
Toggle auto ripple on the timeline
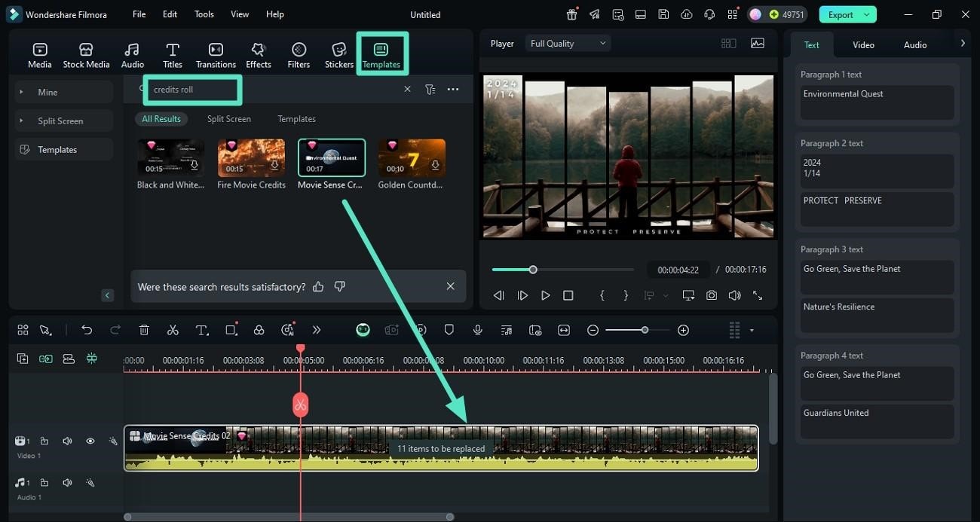[69, 359]
